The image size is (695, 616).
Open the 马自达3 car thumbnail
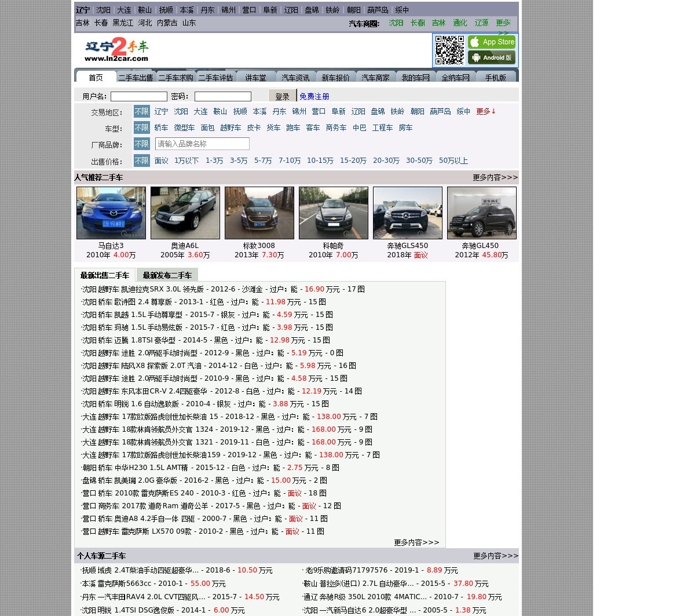point(111,213)
